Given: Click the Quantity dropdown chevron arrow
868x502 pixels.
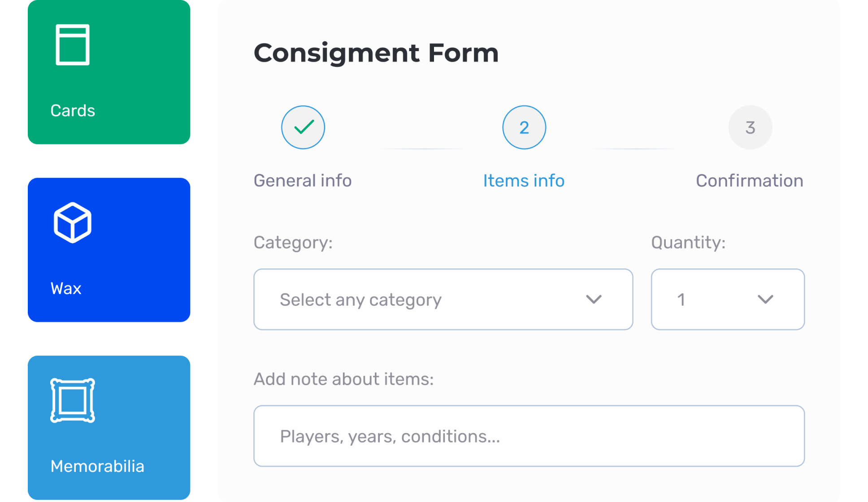Looking at the screenshot, I should point(765,299).
